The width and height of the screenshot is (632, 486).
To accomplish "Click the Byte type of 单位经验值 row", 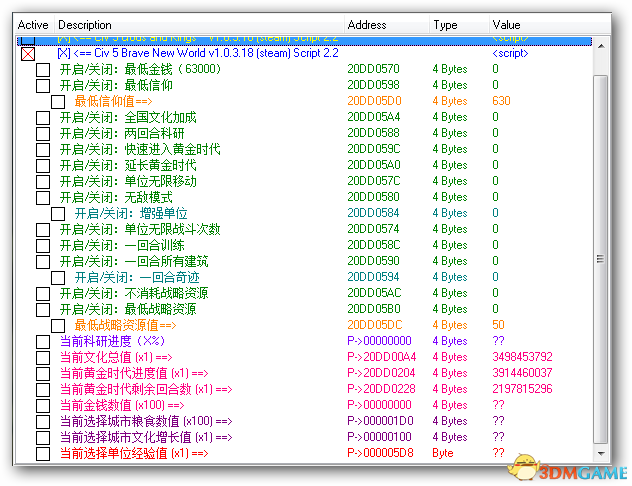I will 443,453.
